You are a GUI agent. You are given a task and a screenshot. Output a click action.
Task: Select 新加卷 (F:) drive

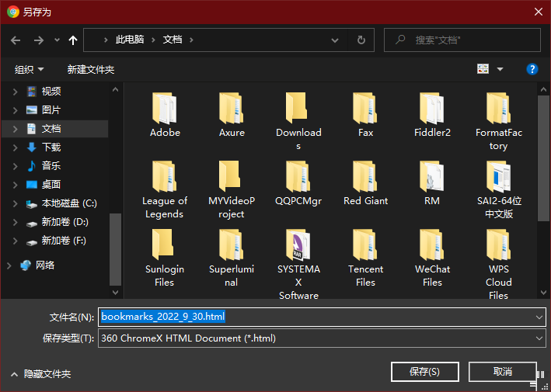(x=64, y=241)
